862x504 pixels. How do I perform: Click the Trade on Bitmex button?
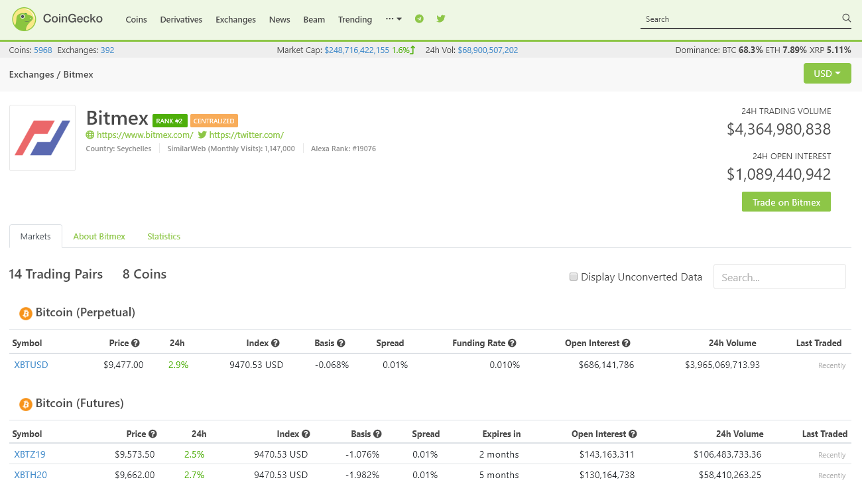point(786,202)
